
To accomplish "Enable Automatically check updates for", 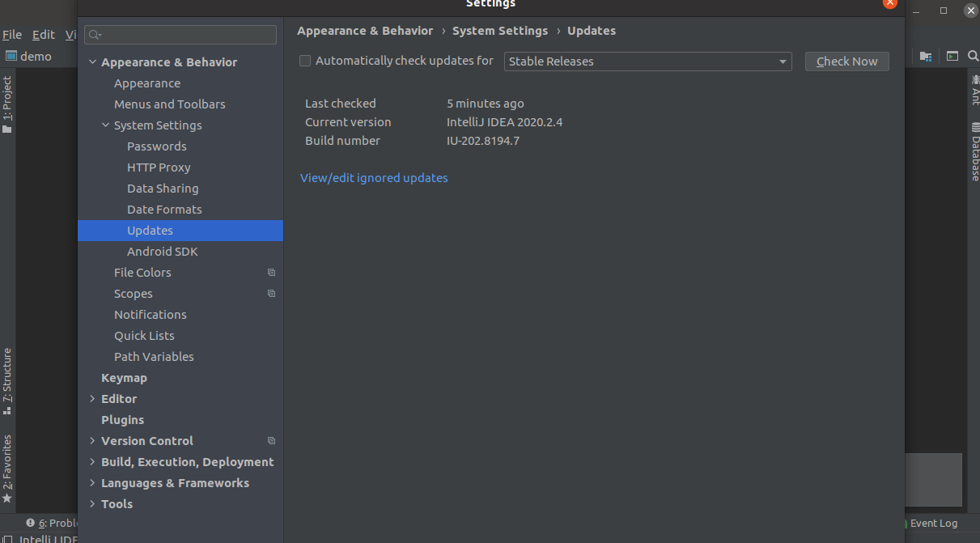I will pos(305,61).
